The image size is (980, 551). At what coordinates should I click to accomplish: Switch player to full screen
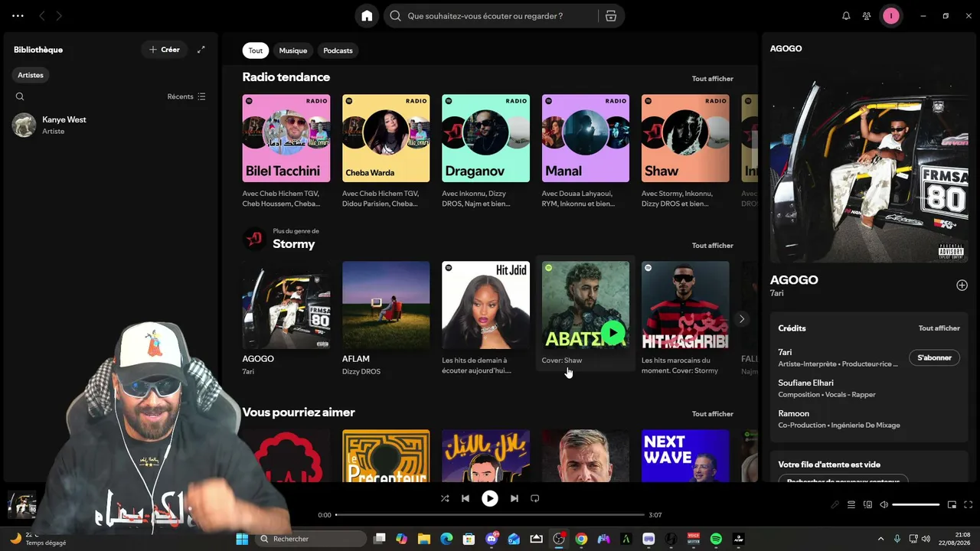click(968, 505)
